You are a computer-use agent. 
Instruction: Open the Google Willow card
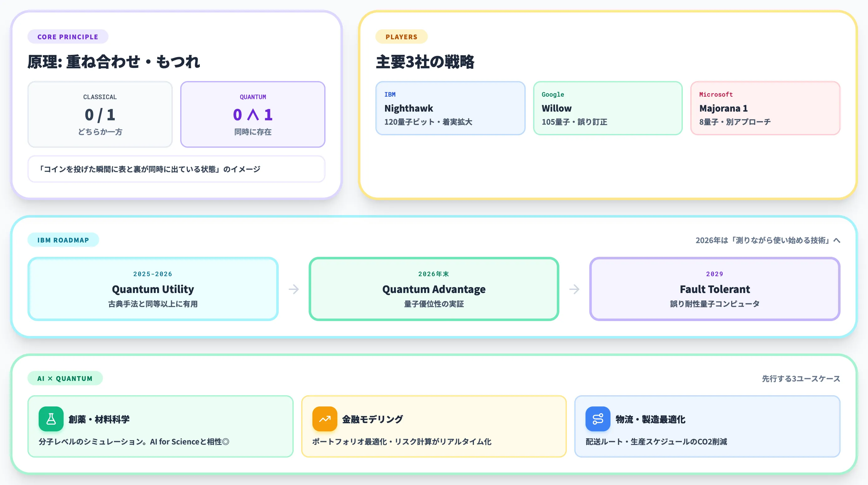[608, 108]
